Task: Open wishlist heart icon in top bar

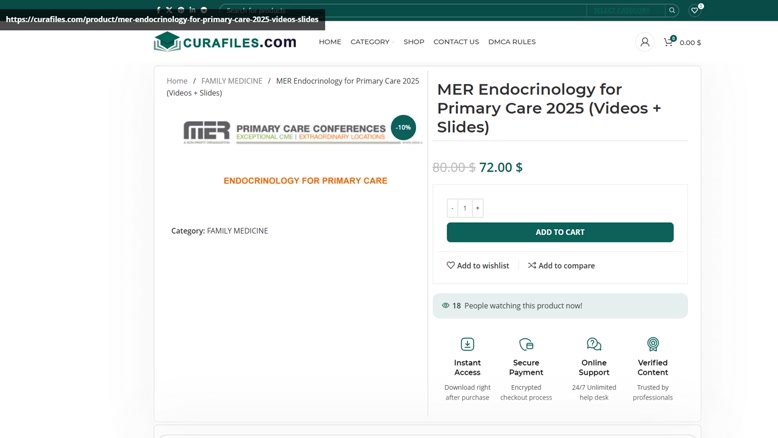Action: coord(695,10)
